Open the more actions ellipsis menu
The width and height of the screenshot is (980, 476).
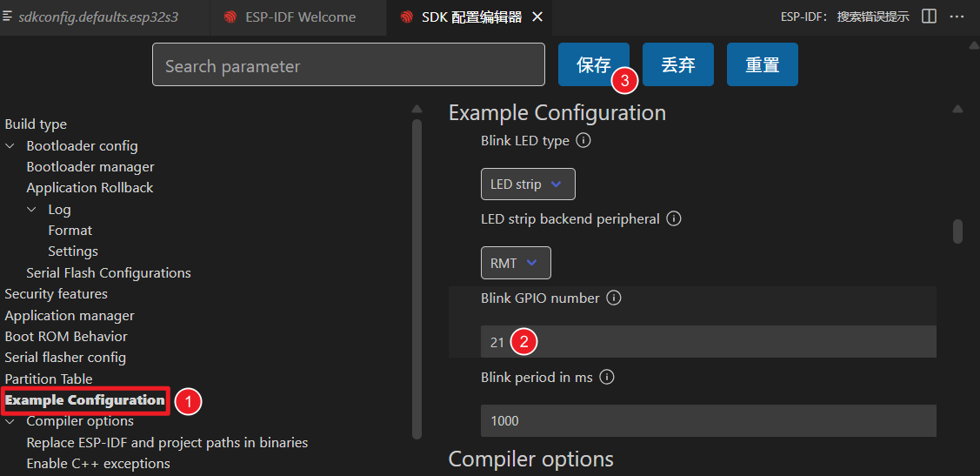pyautogui.click(x=957, y=17)
